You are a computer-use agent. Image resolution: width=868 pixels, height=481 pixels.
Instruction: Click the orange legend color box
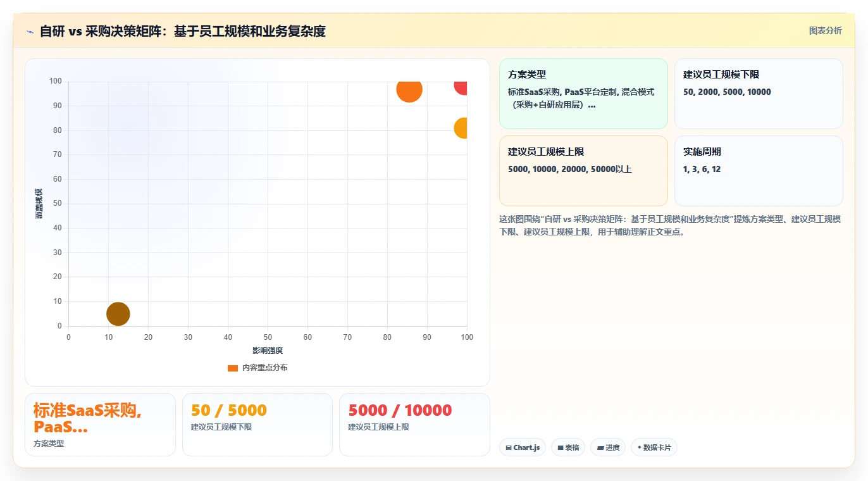pyautogui.click(x=233, y=368)
